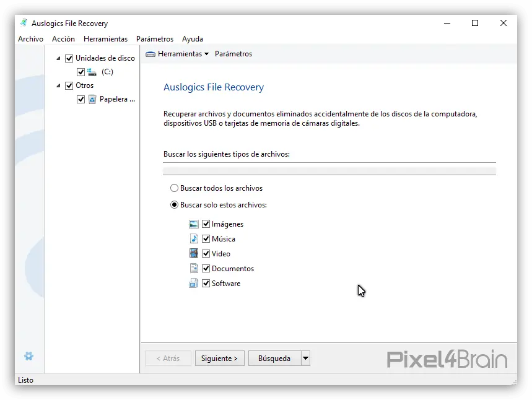Click the Otros label

(x=84, y=85)
